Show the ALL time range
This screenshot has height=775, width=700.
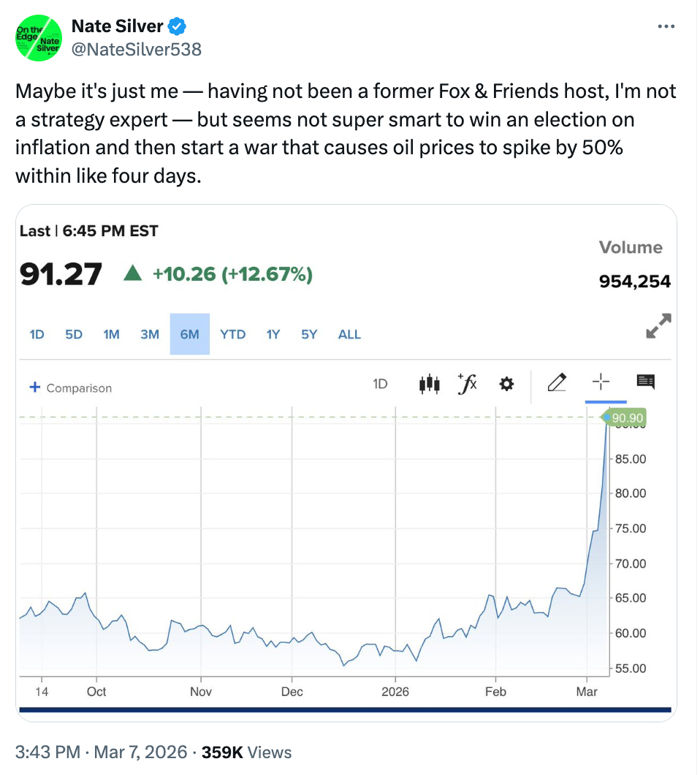click(349, 334)
